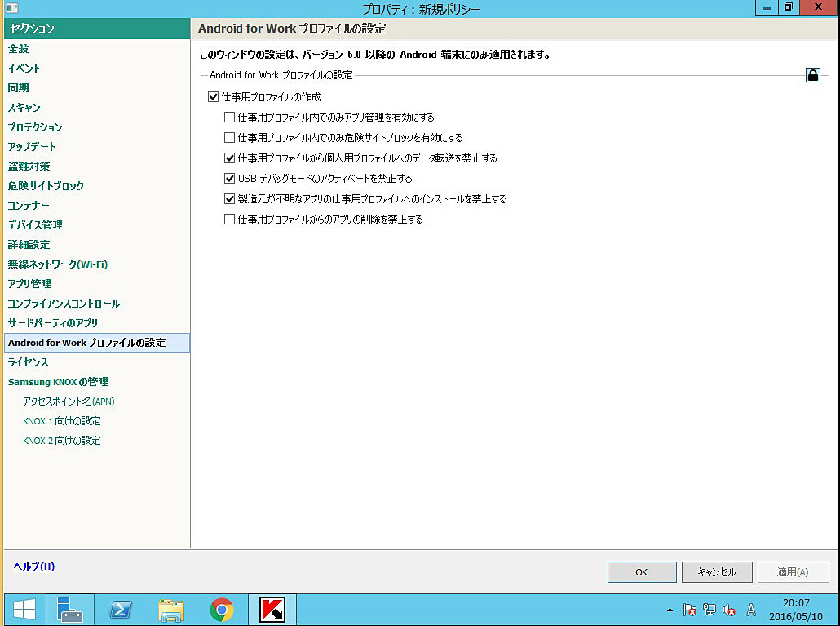The width and height of the screenshot is (840, 626).
Task: Open Server Manager from the taskbar
Action: (x=70, y=610)
